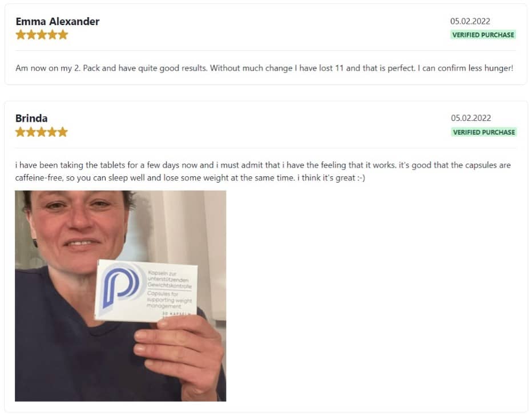The image size is (532, 417).
Task: Open Brinda's review photo with product box
Action: [120, 296]
